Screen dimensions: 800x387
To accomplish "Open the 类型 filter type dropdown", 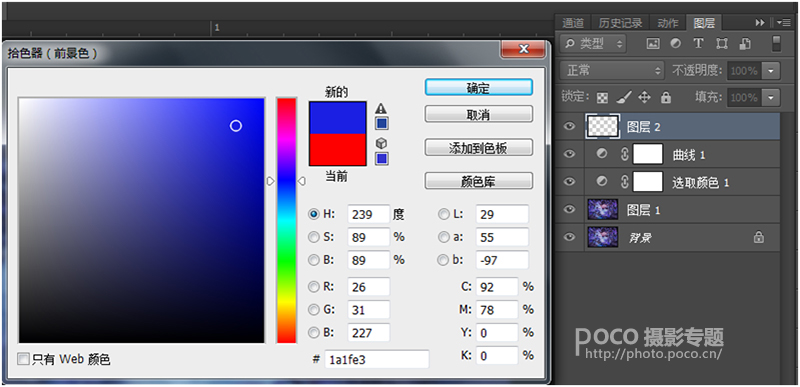I will point(593,44).
